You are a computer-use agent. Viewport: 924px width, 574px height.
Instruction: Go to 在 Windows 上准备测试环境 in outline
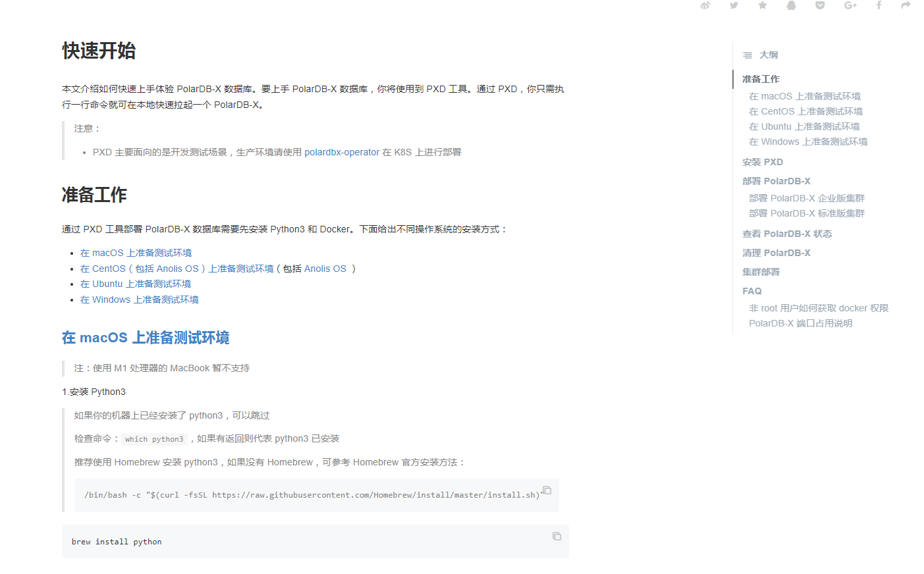(808, 142)
